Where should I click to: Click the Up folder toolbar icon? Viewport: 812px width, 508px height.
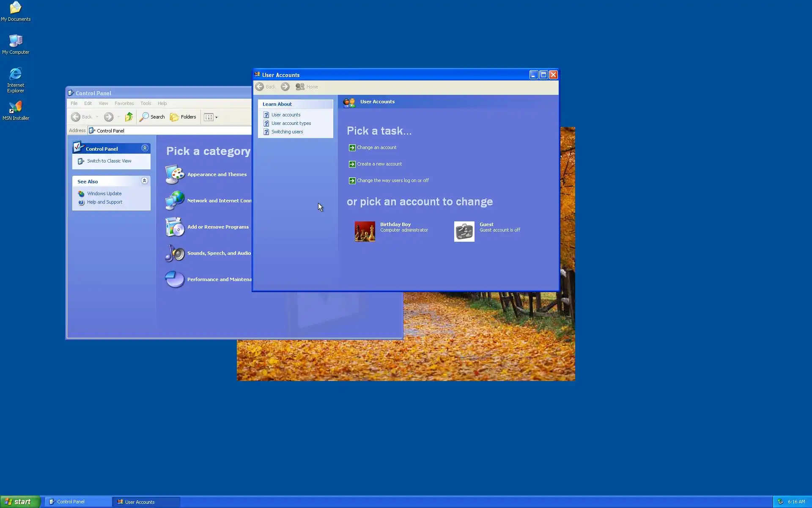point(129,117)
